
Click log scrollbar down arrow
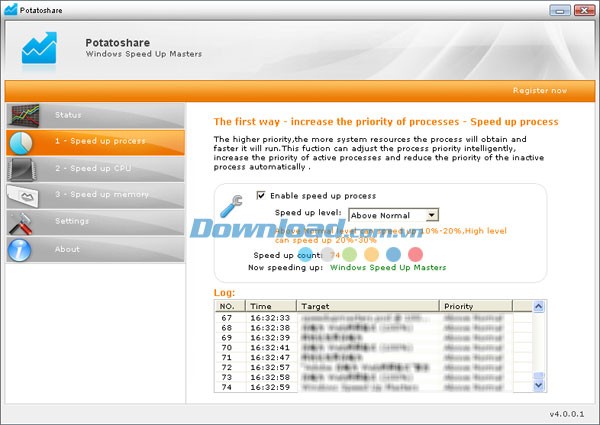[538, 385]
